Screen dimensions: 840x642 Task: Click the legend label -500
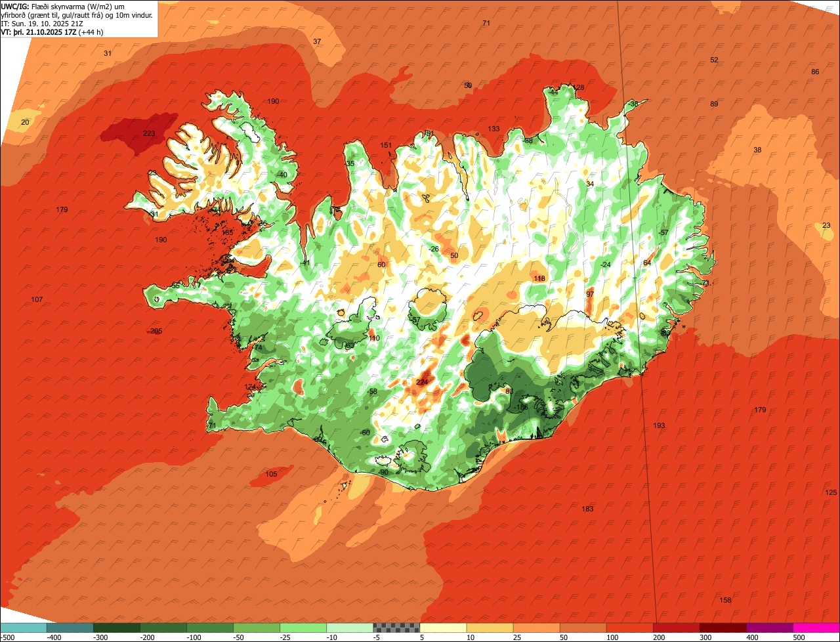point(7,637)
